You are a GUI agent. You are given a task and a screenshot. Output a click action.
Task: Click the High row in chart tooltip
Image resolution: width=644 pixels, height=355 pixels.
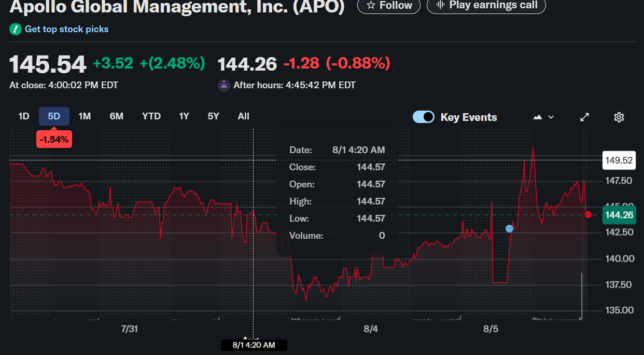(337, 201)
